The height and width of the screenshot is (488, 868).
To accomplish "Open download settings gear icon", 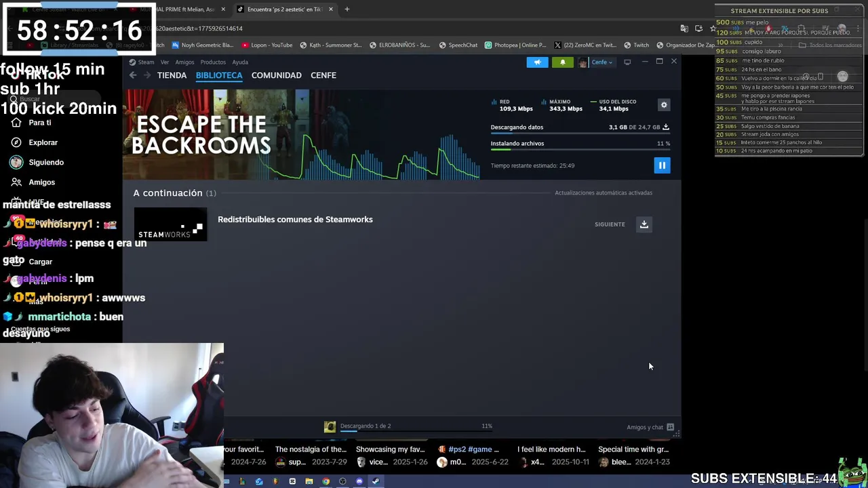I will click(x=664, y=105).
